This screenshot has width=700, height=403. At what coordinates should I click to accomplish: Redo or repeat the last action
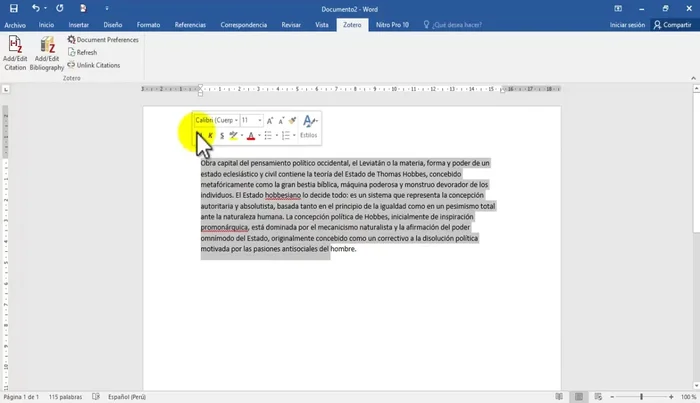coord(60,8)
